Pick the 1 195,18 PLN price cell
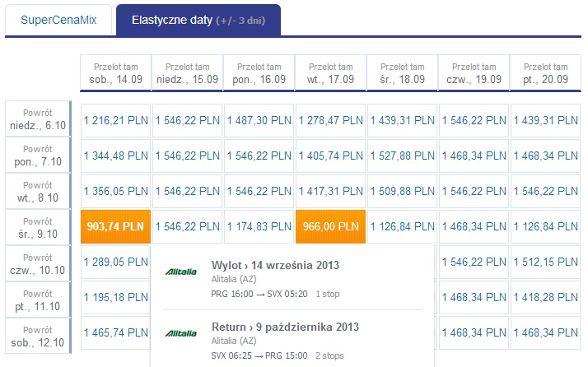This screenshot has height=367, width=588. (115, 297)
